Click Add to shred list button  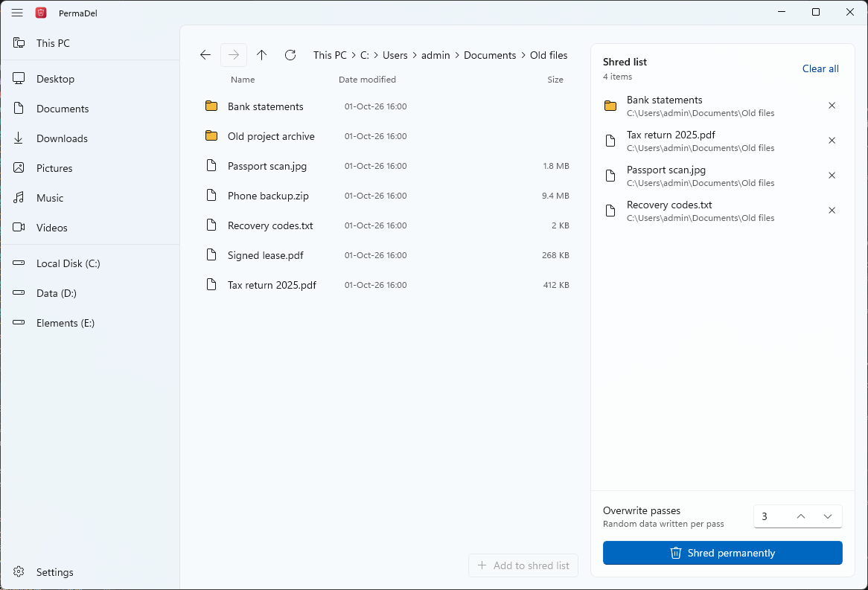(x=523, y=565)
